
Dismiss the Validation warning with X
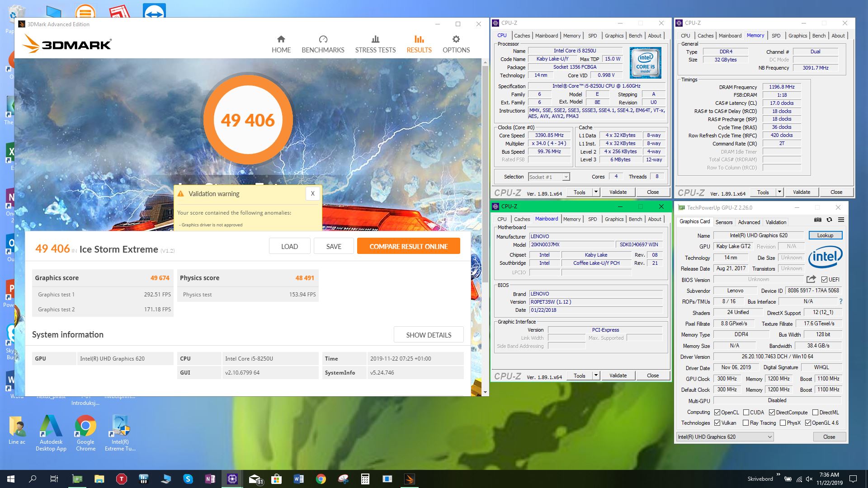click(312, 193)
